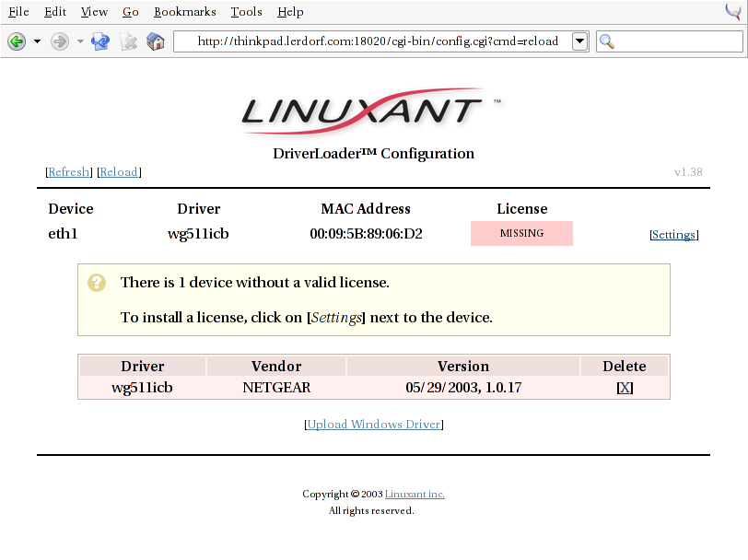The height and width of the screenshot is (560, 748).
Task: Click the yellow question mark info icon
Action: [x=97, y=283]
